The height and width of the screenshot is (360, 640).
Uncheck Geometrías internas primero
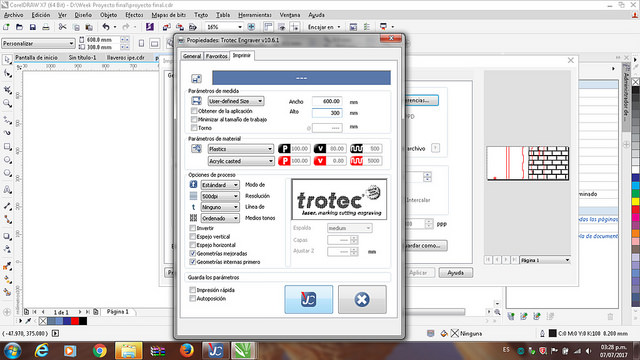193,262
